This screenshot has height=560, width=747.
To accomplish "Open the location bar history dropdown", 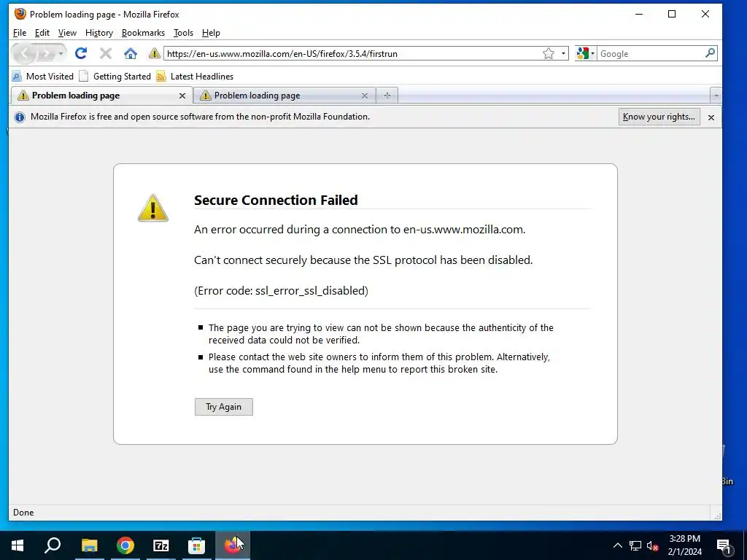I will point(563,53).
